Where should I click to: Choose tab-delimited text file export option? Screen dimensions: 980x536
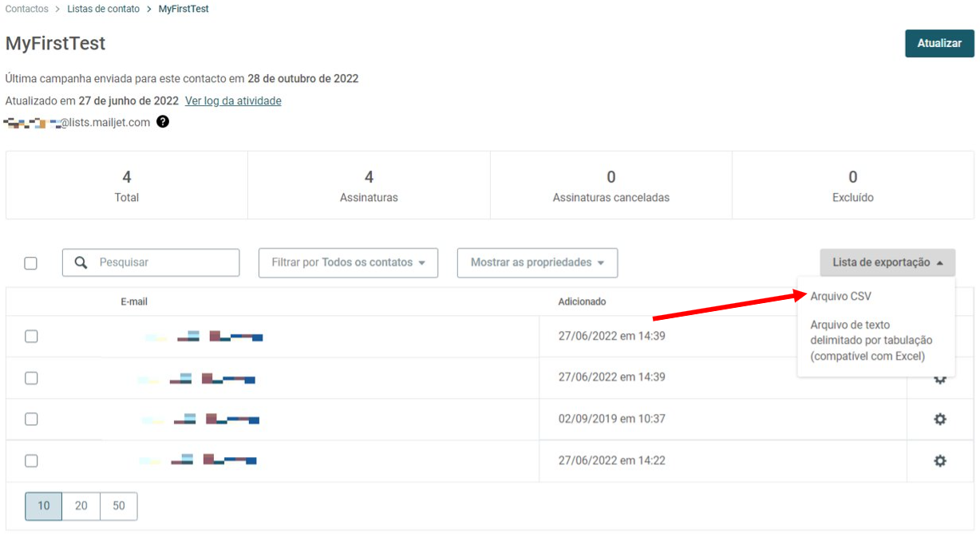pyautogui.click(x=871, y=341)
